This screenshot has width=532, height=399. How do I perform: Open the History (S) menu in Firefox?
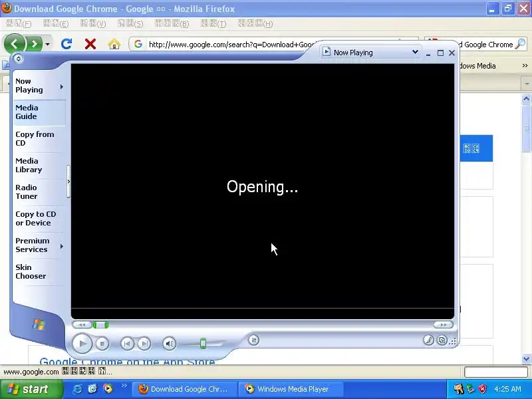tap(130, 23)
